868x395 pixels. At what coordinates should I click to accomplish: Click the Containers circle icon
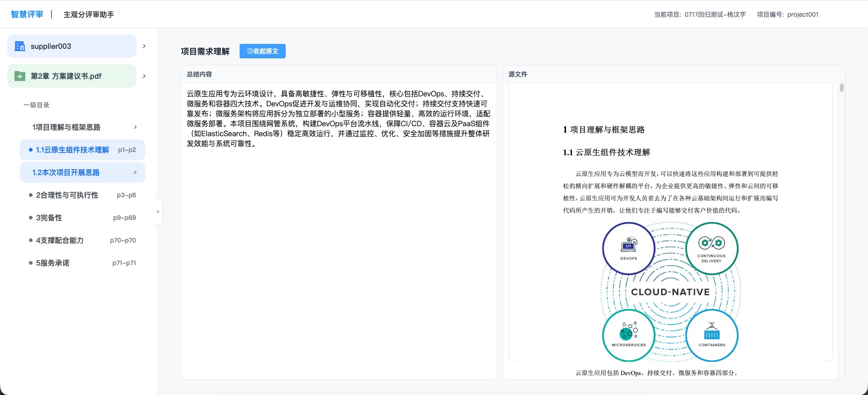click(712, 335)
